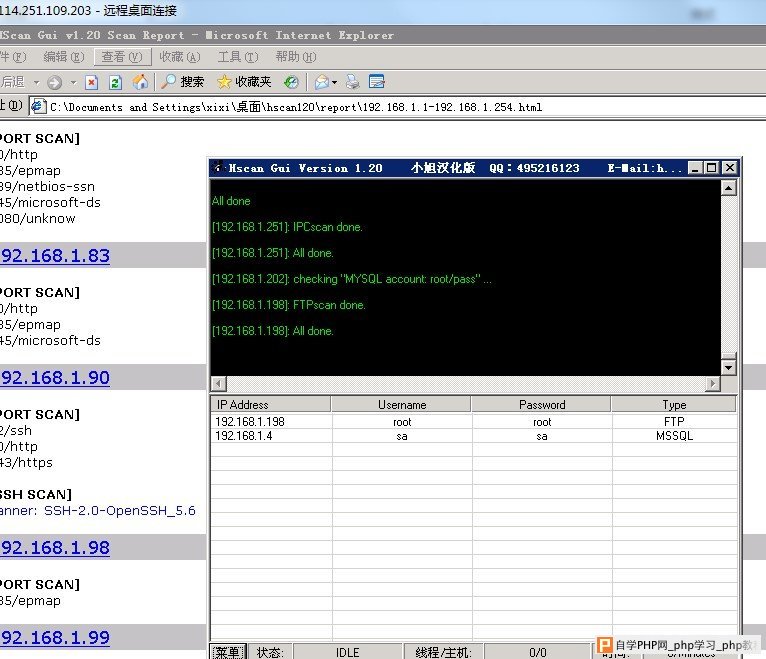Select the 192.168.1.198 result row
Screen dimensions: 766x659
coord(474,422)
